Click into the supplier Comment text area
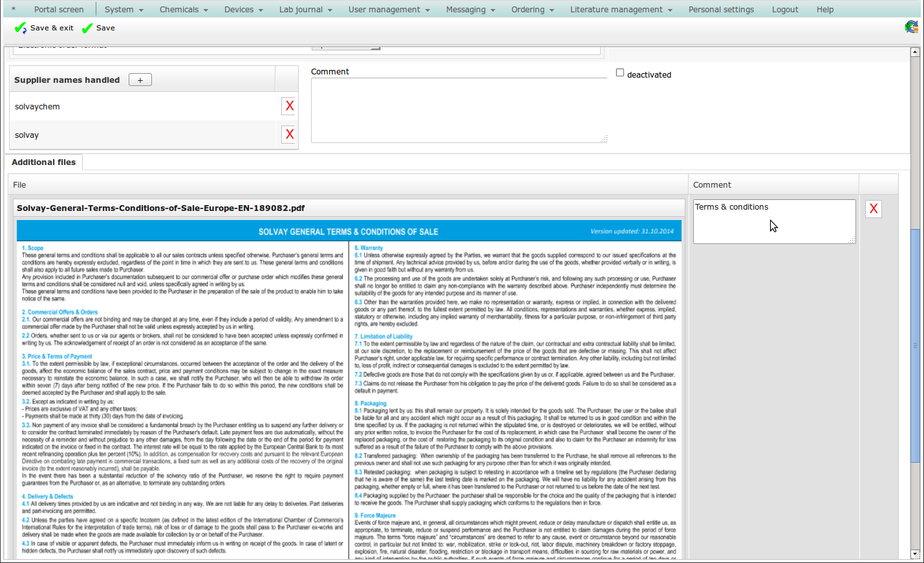Viewport: 924px width, 563px height. 458,110
